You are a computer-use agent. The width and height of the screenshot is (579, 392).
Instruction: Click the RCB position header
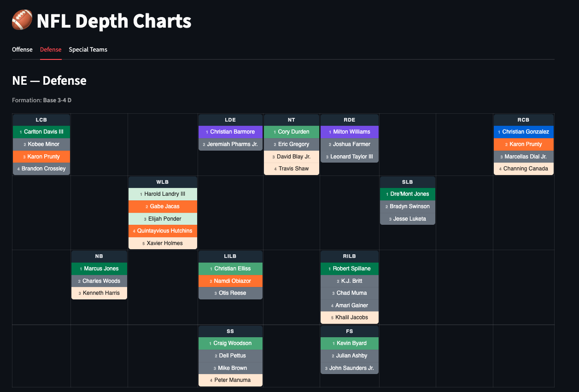coord(524,120)
